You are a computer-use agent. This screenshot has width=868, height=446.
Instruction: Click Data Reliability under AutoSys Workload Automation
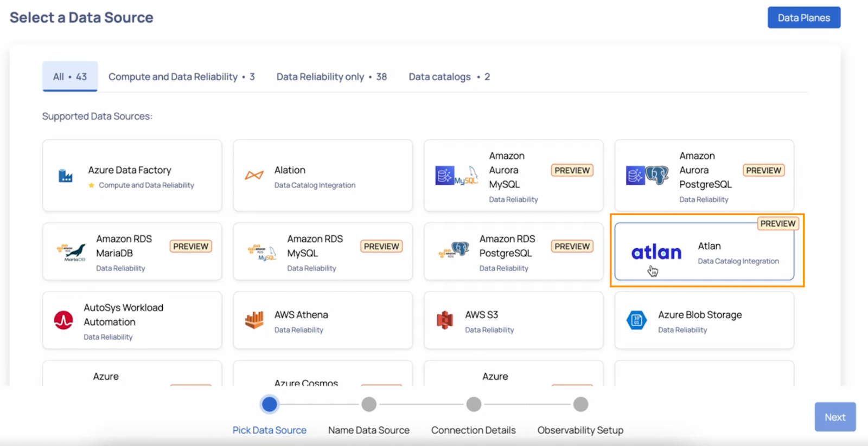pos(108,337)
